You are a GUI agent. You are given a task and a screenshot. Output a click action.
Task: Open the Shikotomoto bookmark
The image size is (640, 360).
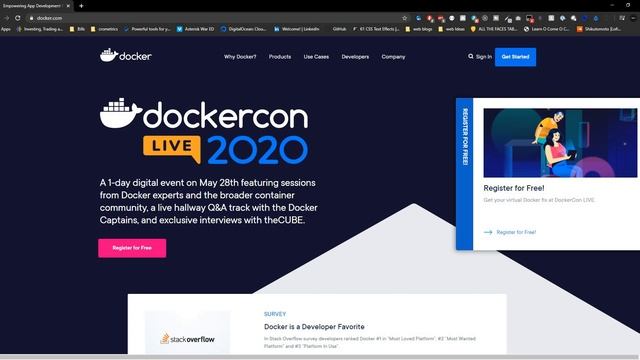(x=599, y=29)
